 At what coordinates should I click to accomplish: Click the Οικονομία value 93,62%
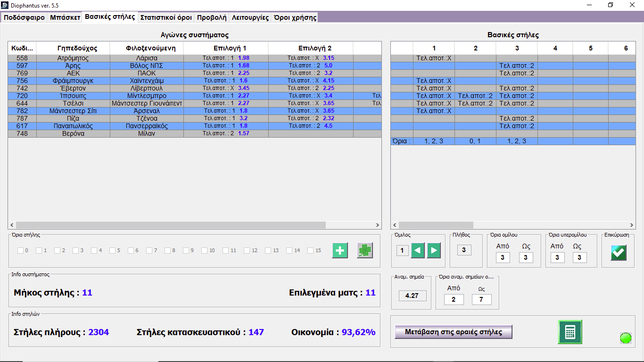coord(359,332)
